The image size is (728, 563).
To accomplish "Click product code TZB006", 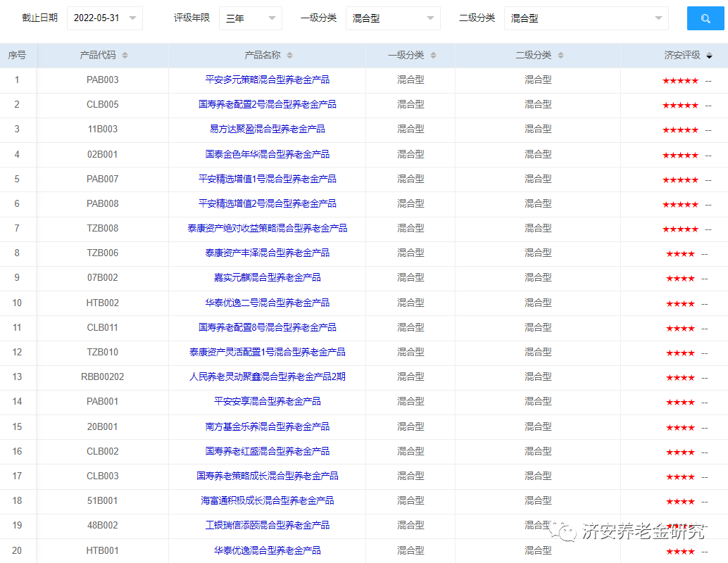I will 103,253.
